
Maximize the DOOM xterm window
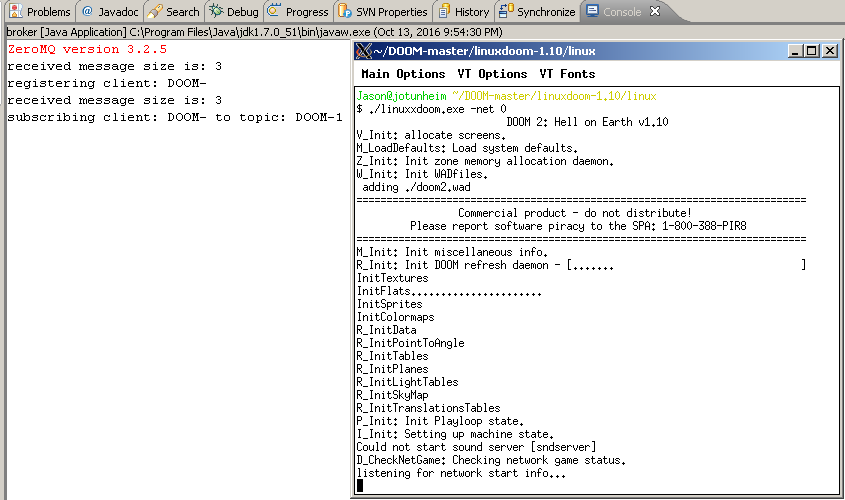(812, 51)
